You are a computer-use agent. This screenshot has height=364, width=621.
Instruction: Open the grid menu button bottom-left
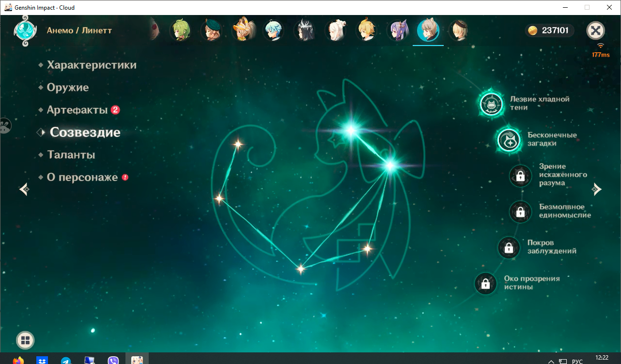tap(25, 340)
